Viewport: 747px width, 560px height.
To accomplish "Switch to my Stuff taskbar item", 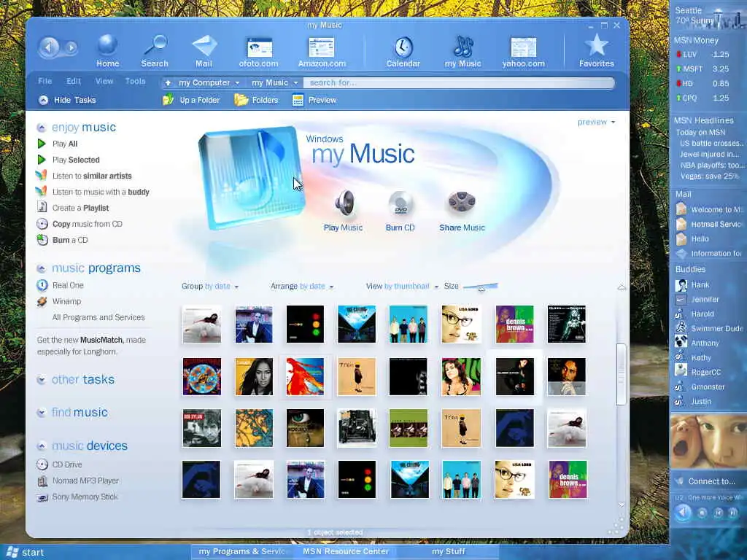I will (449, 551).
